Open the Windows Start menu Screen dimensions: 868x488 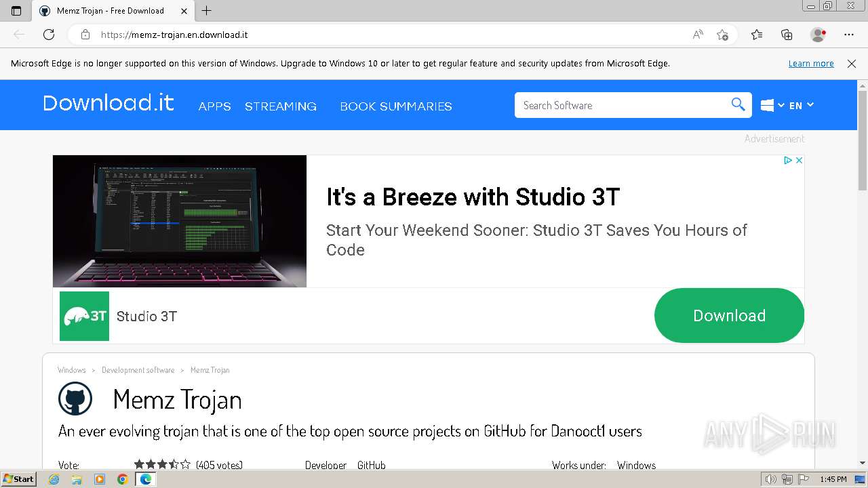point(18,479)
